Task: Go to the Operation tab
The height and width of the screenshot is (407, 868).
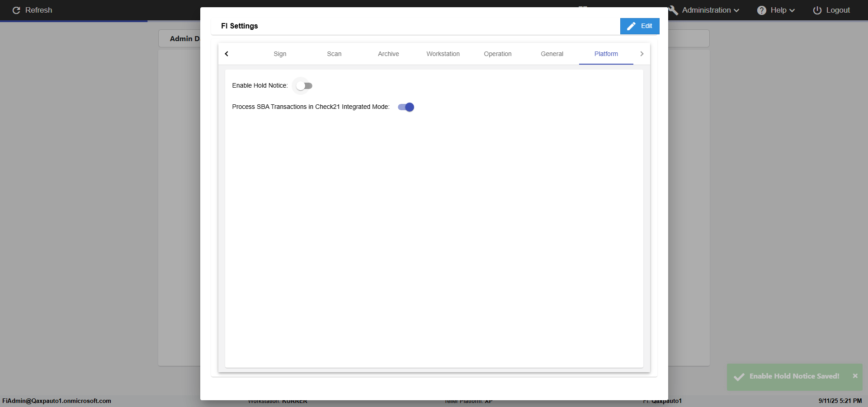Action: click(x=498, y=54)
